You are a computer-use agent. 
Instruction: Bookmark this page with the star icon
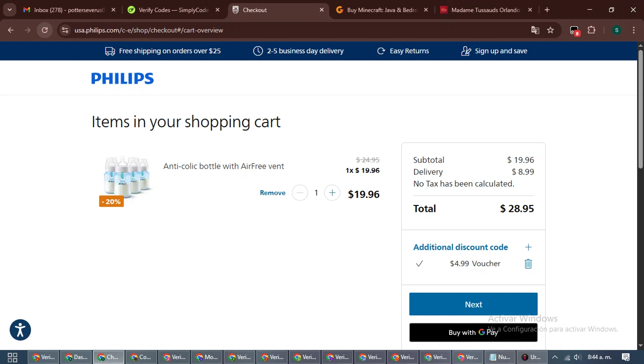pyautogui.click(x=550, y=30)
